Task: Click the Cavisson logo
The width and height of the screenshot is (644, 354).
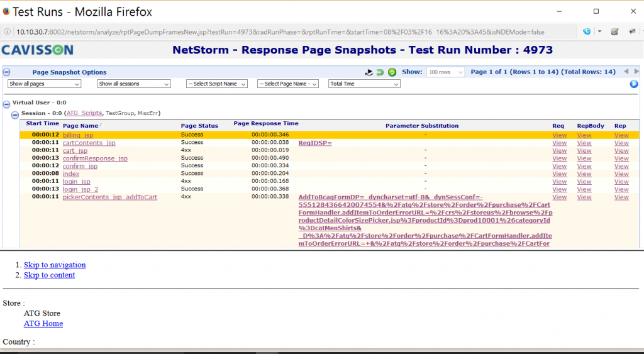Action: [37, 50]
